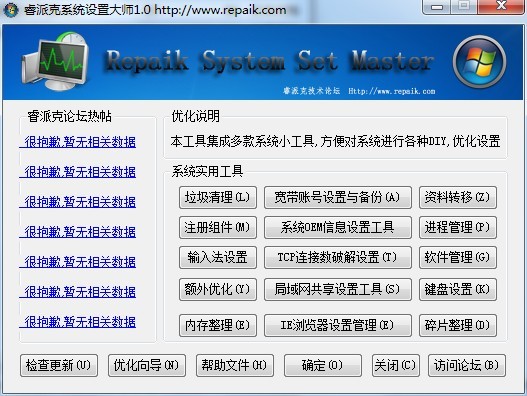This screenshot has height=396, width=527.
Task: Open 垃圾清理(L) junk cleanup tool
Action: (x=218, y=197)
